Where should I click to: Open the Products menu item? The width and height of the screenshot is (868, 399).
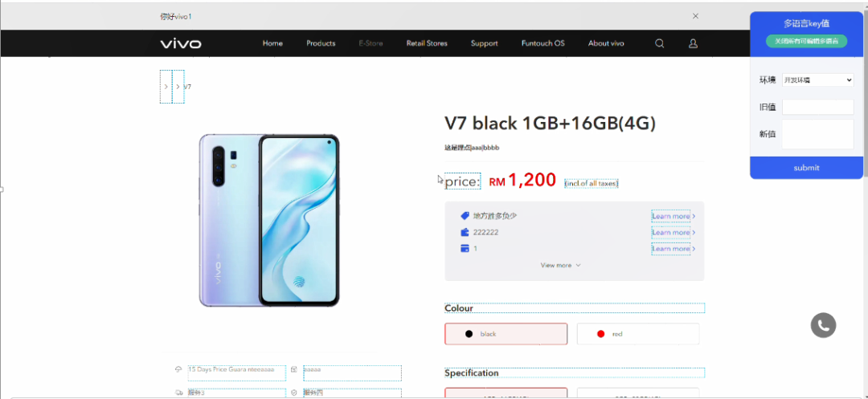pyautogui.click(x=321, y=43)
